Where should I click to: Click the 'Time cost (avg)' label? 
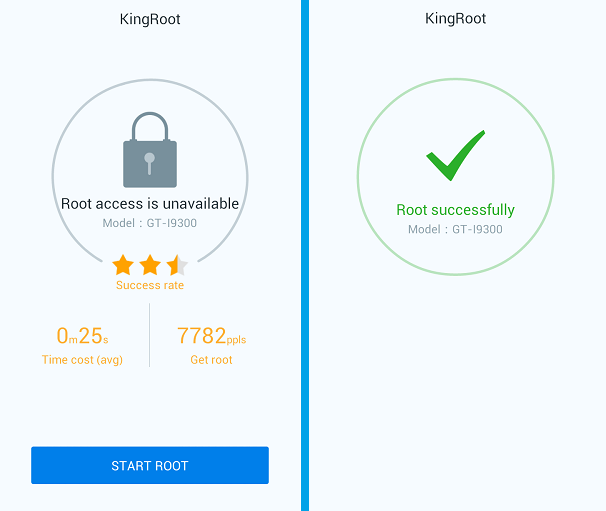[82, 360]
